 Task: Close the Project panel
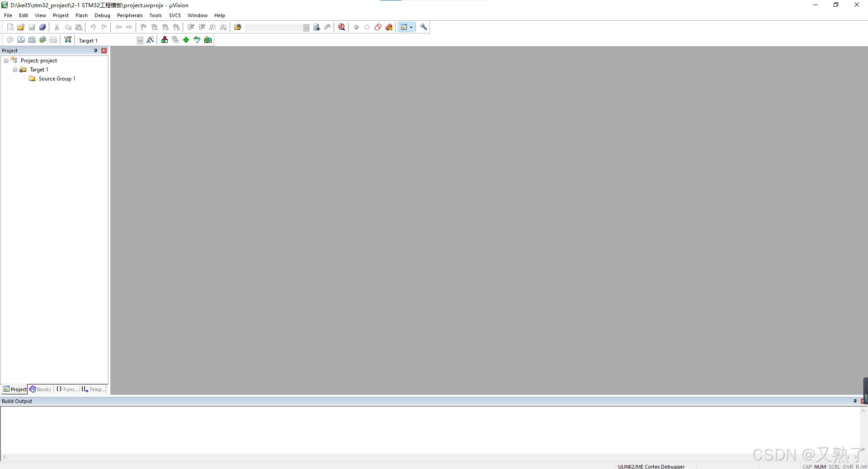coord(104,51)
